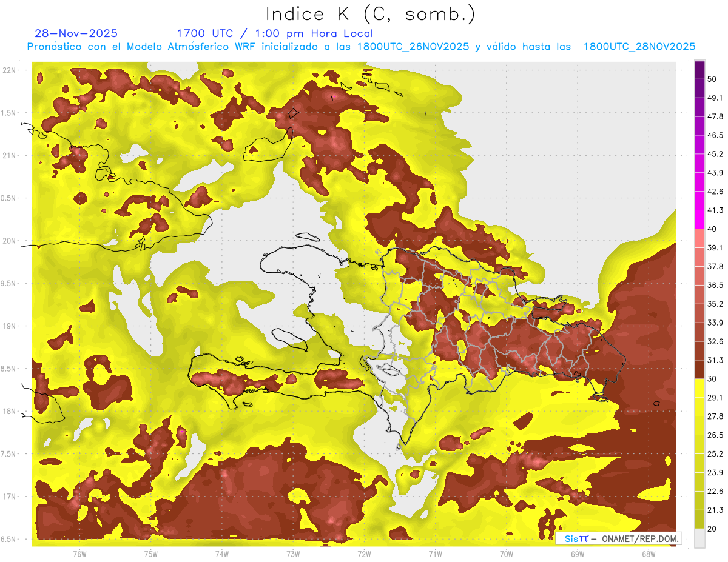Pick the dark purple legend band above 50

point(699,70)
